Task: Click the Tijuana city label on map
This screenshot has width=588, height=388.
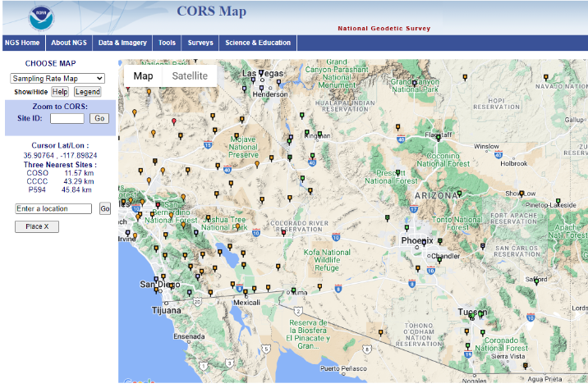Action: point(167,310)
